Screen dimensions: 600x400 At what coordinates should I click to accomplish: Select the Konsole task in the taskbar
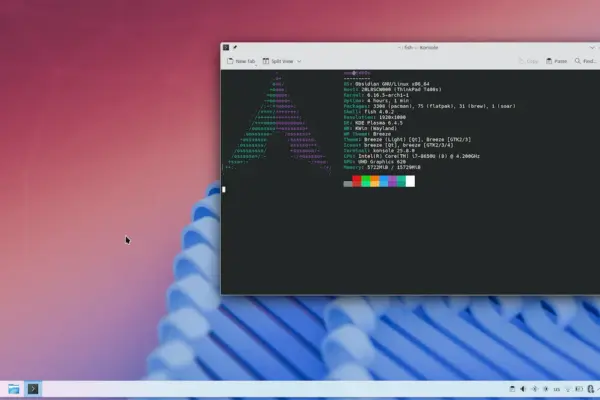click(33, 389)
